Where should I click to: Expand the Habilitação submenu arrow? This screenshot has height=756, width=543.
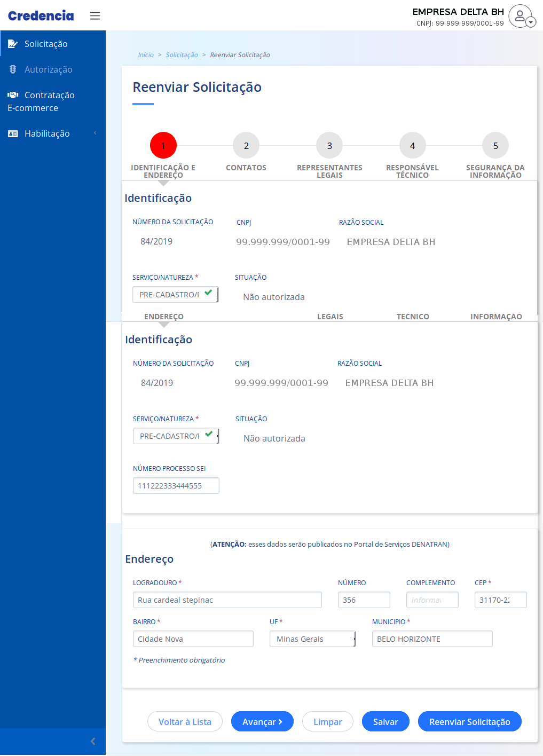(95, 133)
